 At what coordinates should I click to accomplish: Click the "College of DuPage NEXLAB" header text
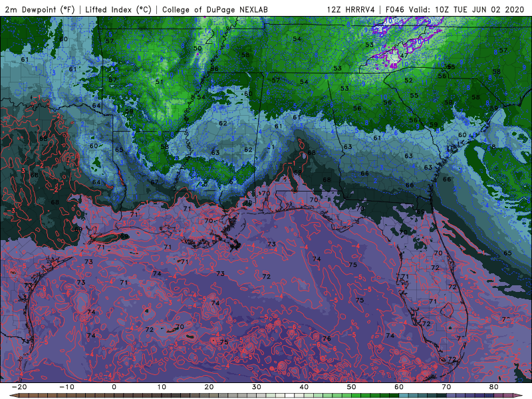tap(215, 9)
